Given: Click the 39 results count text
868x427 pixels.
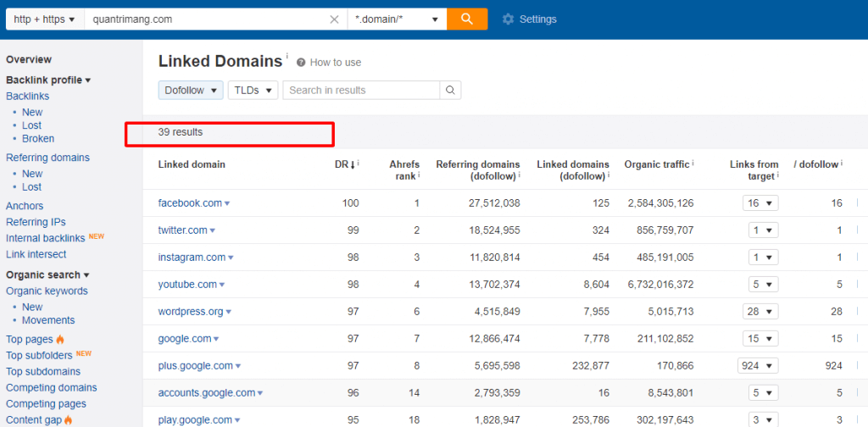Looking at the screenshot, I should tap(181, 132).
